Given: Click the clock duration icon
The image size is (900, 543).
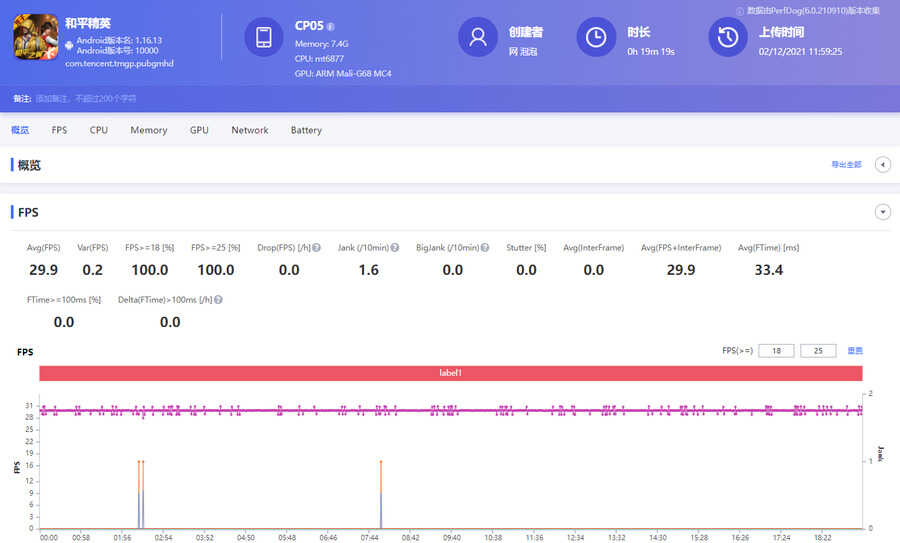Looking at the screenshot, I should coord(596,37).
